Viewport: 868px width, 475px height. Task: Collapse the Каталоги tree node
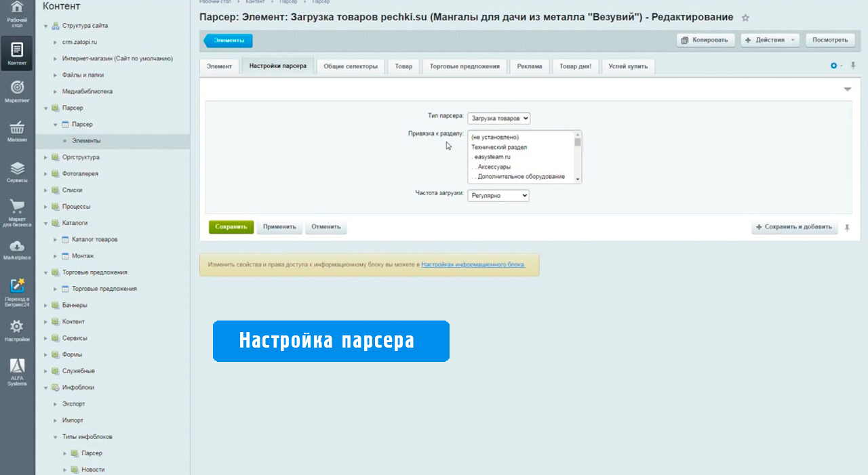coord(45,223)
